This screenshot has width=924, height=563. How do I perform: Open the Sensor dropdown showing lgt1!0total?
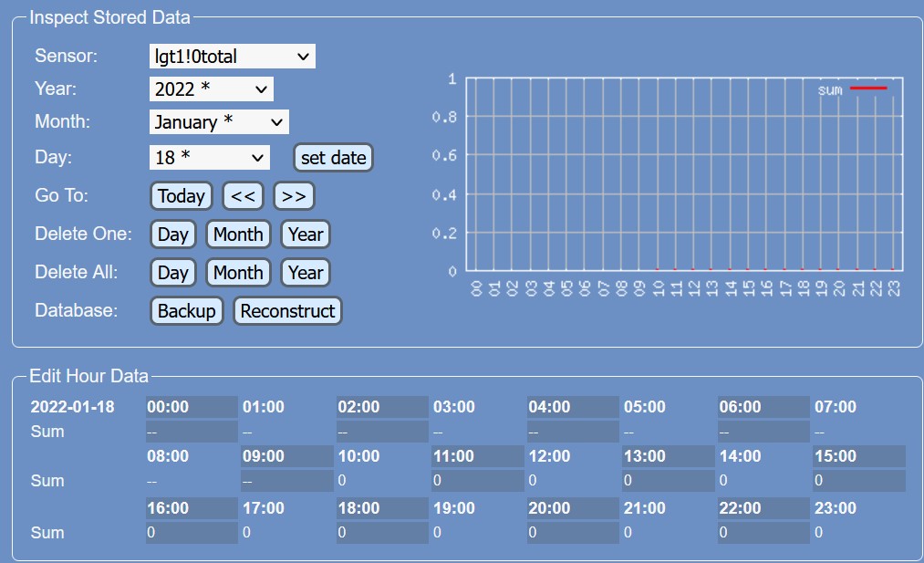233,57
